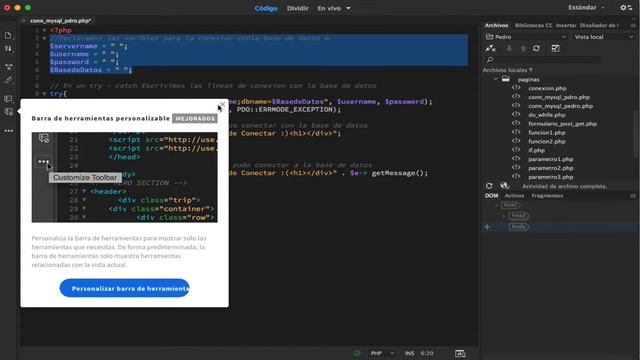Switch to Código view
The width and height of the screenshot is (640, 360).
tap(266, 8)
